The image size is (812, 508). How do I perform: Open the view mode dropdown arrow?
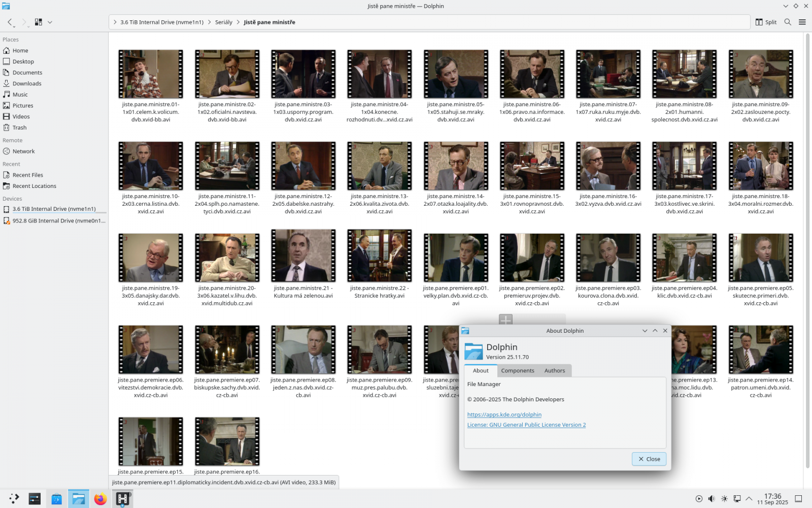pos(50,22)
